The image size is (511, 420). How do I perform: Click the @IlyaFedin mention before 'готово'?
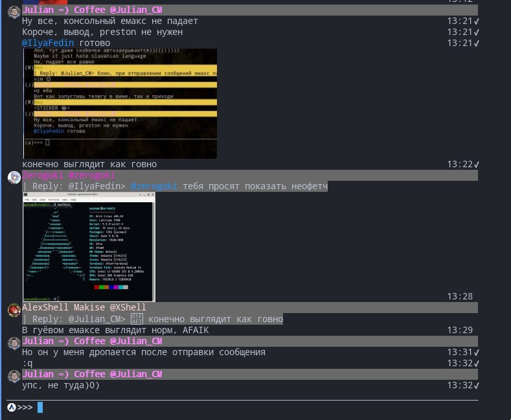(48, 43)
